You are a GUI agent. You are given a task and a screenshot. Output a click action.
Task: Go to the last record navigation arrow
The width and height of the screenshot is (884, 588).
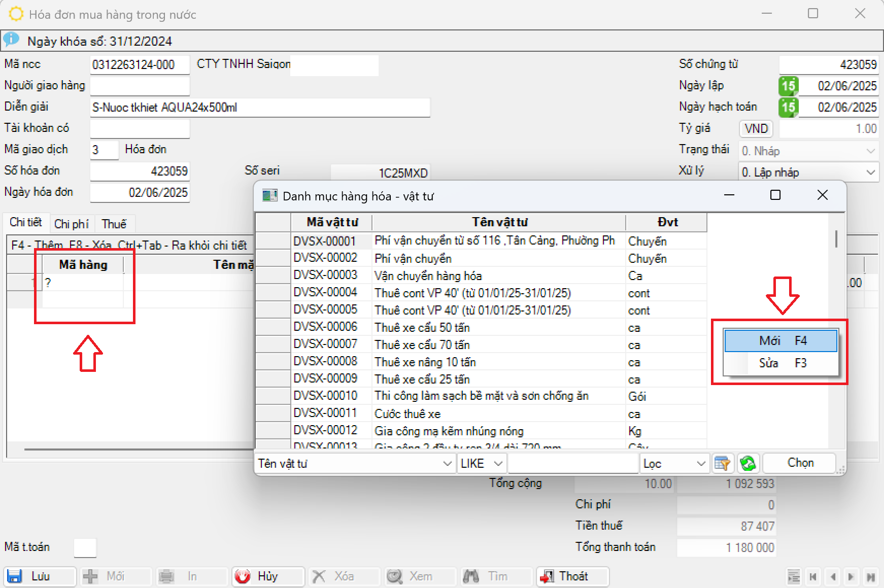pos(871,577)
